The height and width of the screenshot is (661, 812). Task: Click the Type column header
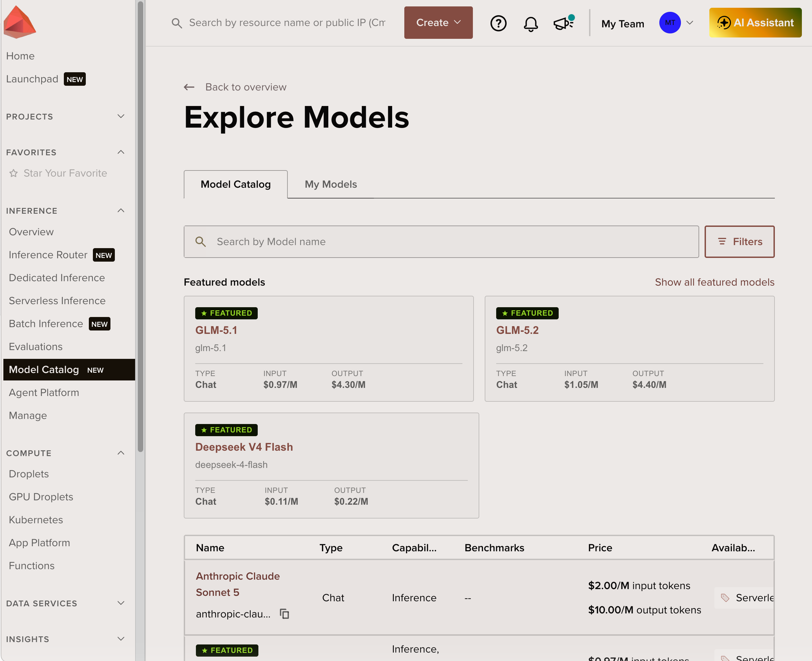[x=331, y=548]
